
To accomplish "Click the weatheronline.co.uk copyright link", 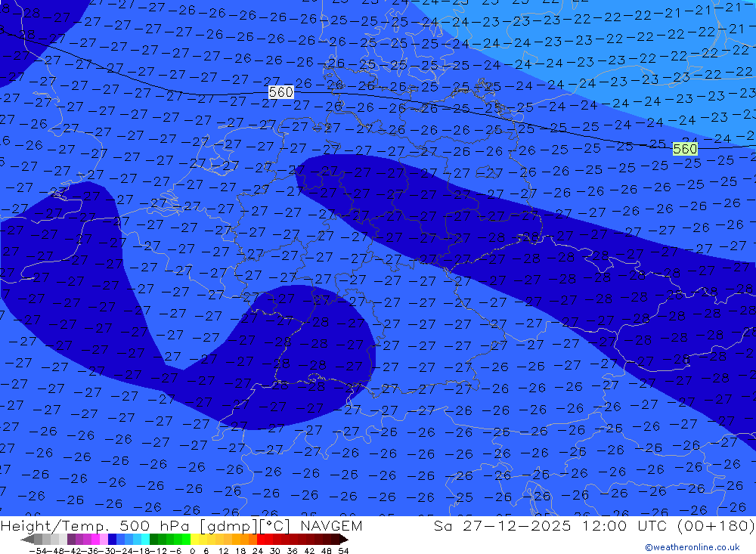I will (x=692, y=547).
